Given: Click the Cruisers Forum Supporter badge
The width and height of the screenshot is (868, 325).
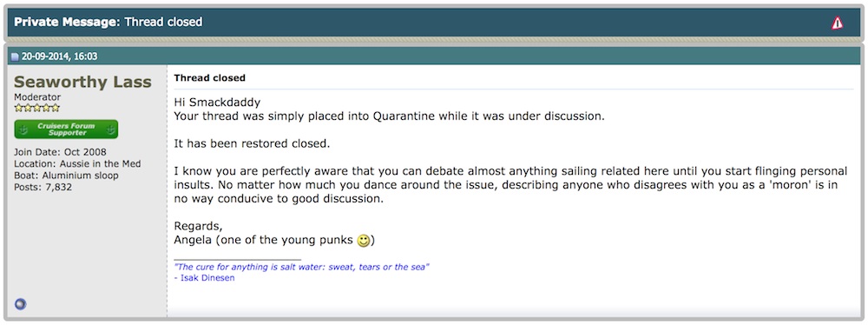Looking at the screenshot, I should [66, 129].
